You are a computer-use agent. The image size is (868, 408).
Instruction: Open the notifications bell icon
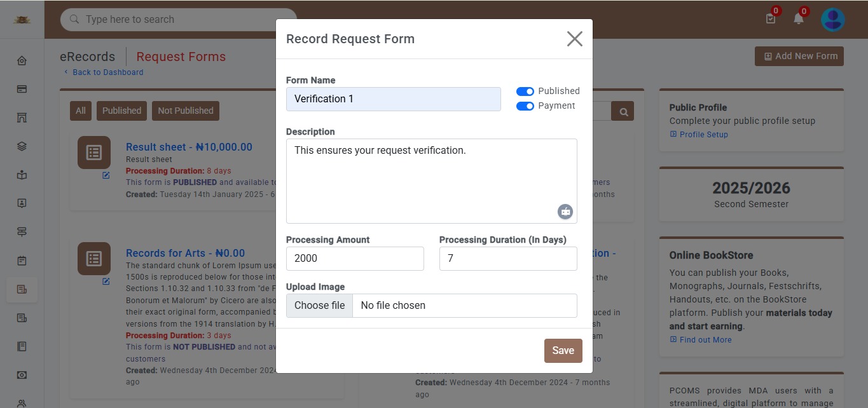[x=799, y=19]
